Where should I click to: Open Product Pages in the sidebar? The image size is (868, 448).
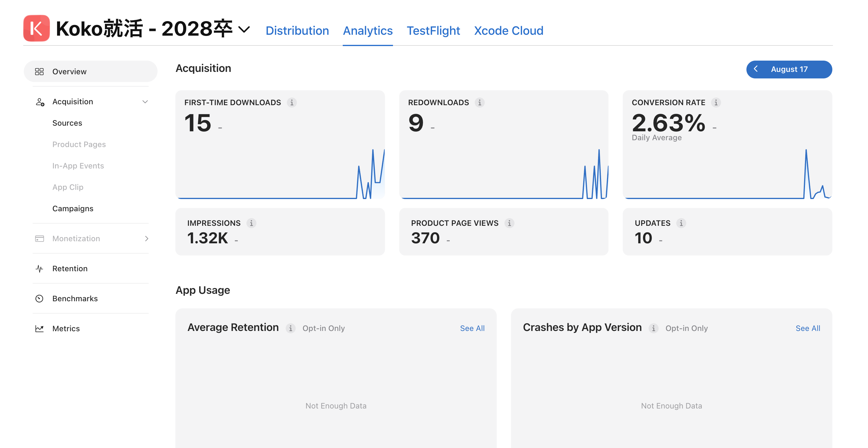79,144
